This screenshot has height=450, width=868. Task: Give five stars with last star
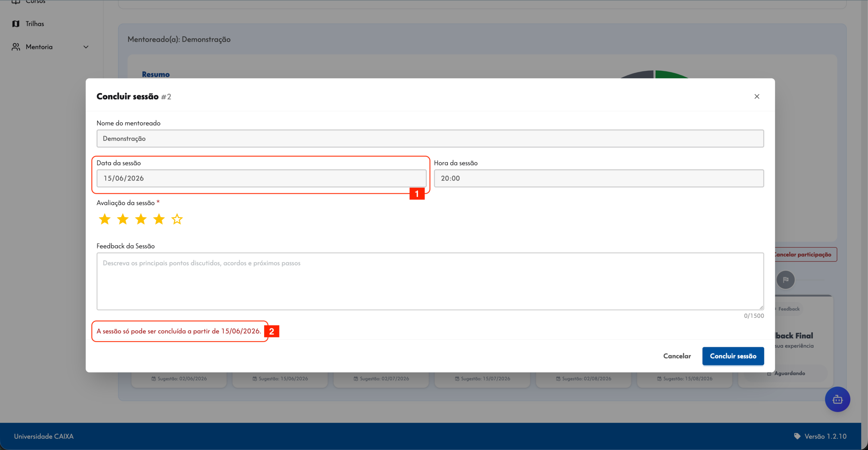(177, 219)
